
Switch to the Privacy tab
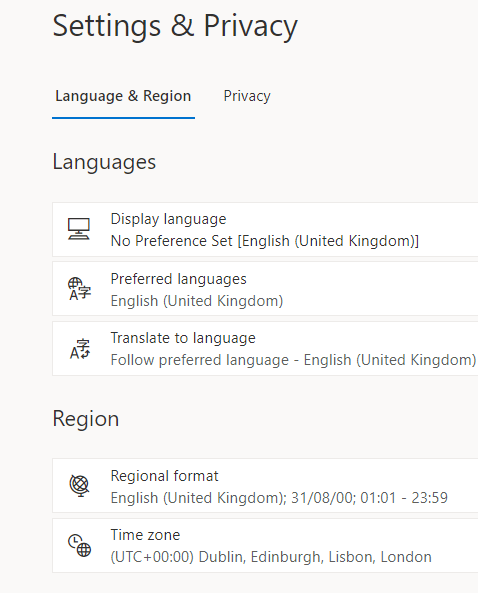coord(247,96)
